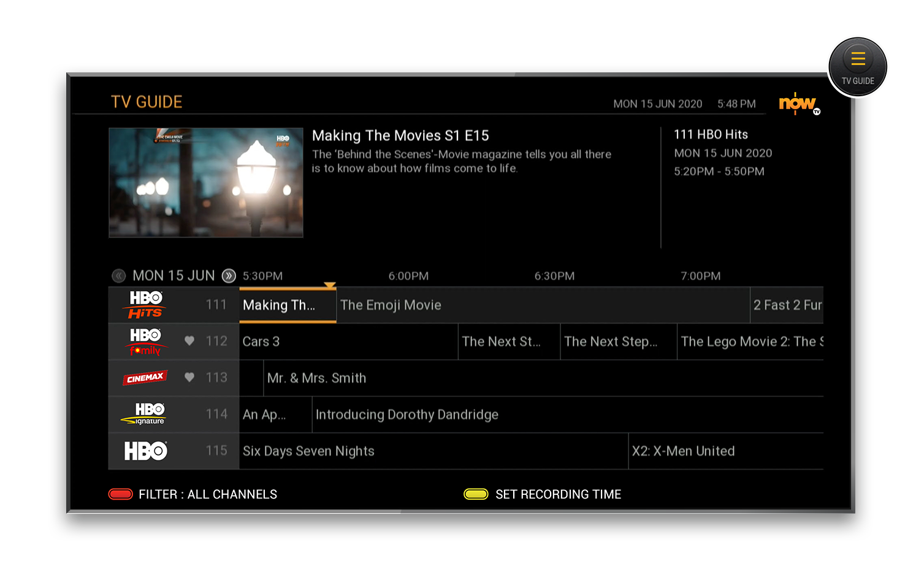Screen dimensions: 916x588
Task: Choose SET RECORDING TIME
Action: coord(559,494)
